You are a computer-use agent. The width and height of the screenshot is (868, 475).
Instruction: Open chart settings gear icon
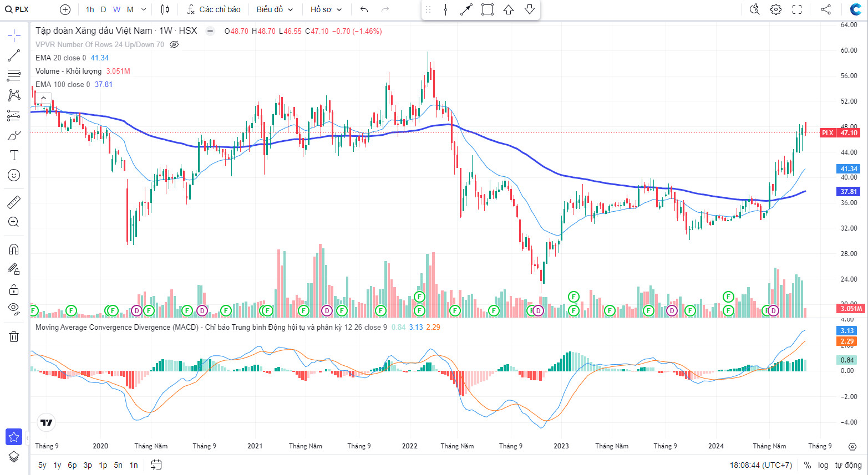click(x=776, y=9)
